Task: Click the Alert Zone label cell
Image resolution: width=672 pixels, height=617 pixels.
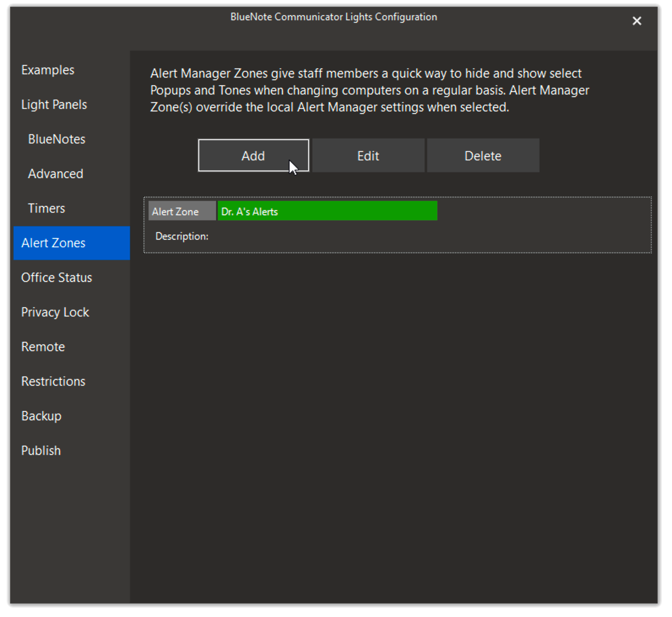Action: (182, 211)
